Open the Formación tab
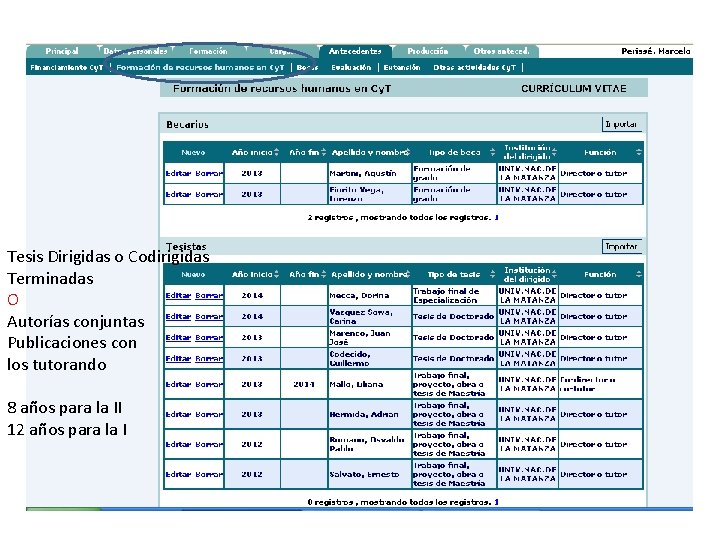 (x=208, y=51)
